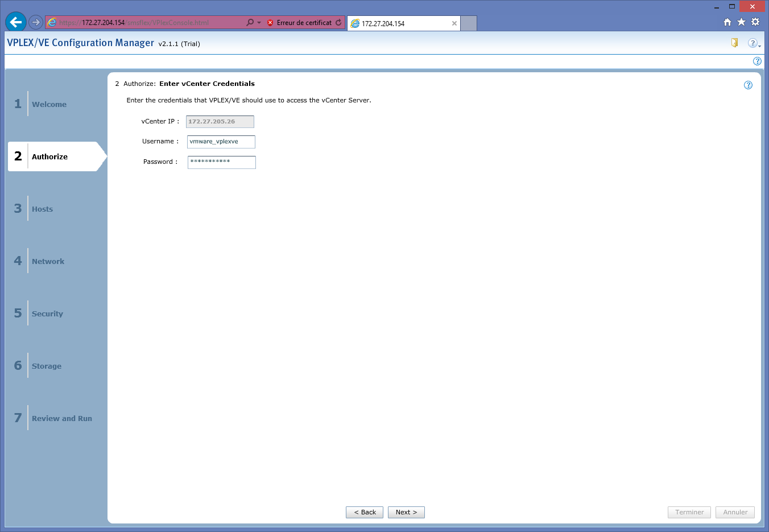Image resolution: width=769 pixels, height=532 pixels.
Task: Open favorites star icon
Action: coord(741,22)
